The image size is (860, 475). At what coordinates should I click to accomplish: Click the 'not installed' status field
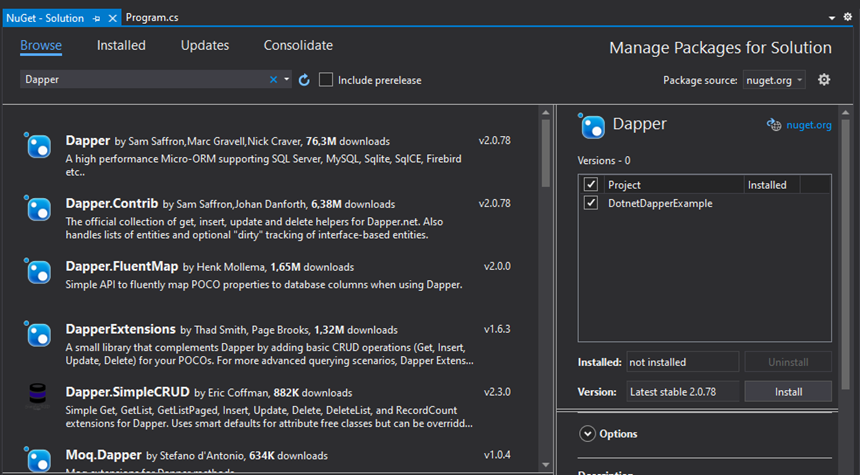coord(682,362)
